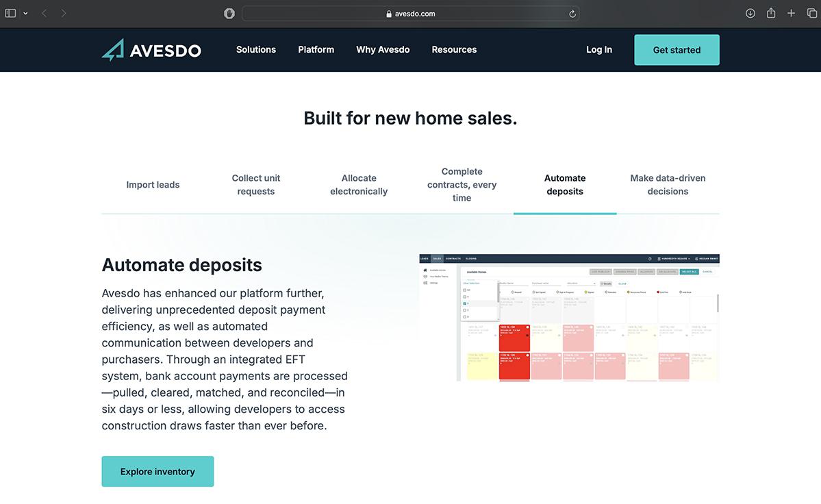Open the sidebar options chevron dropdown
Viewport: 821px width, 504px height.
pyautogui.click(x=25, y=13)
